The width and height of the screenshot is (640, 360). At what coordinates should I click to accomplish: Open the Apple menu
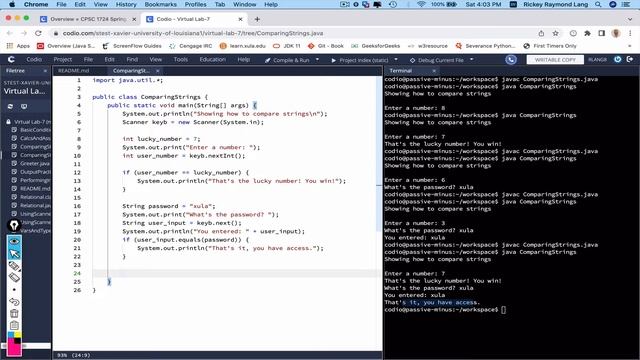(12, 4)
